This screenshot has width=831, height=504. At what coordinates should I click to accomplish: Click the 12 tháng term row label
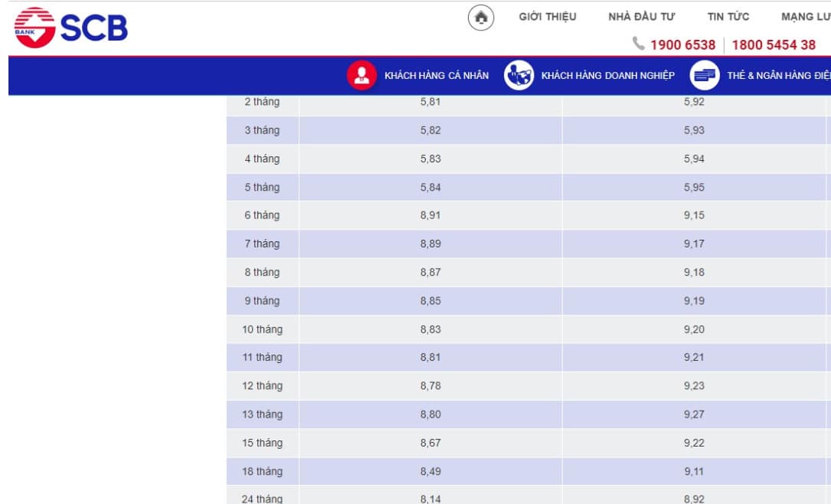pyautogui.click(x=262, y=386)
